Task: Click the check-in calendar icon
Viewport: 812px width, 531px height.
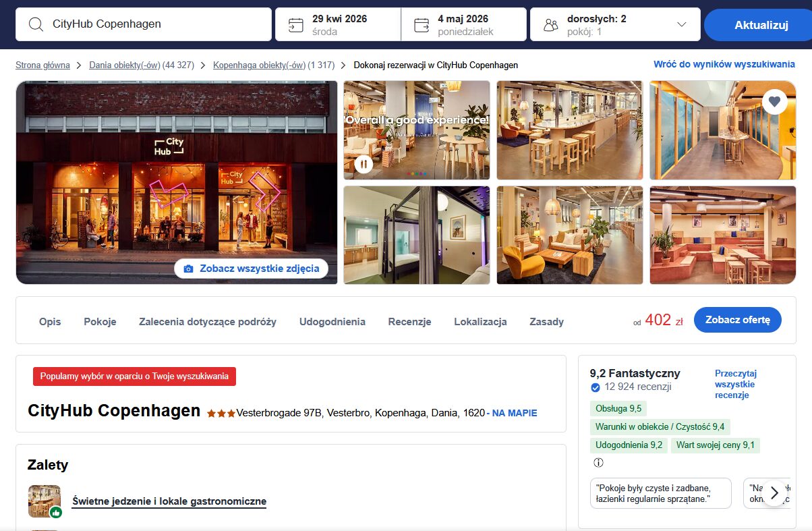Action: [x=295, y=25]
